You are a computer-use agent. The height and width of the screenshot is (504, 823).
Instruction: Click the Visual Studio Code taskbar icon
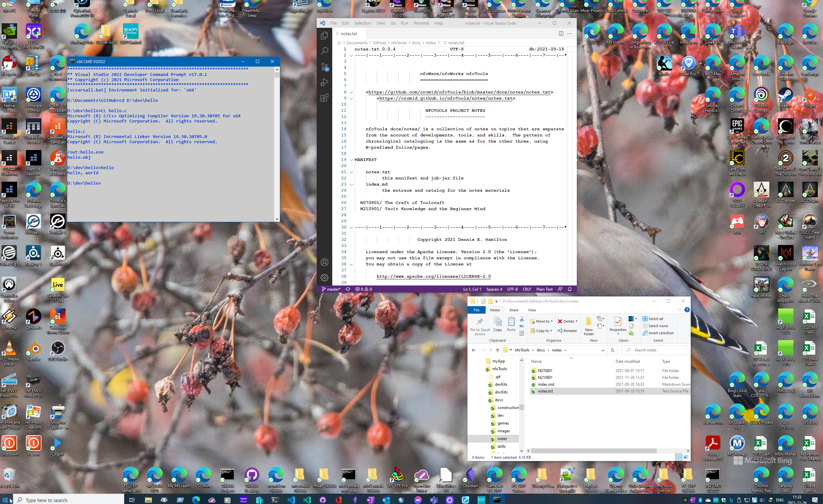pyautogui.click(x=291, y=500)
